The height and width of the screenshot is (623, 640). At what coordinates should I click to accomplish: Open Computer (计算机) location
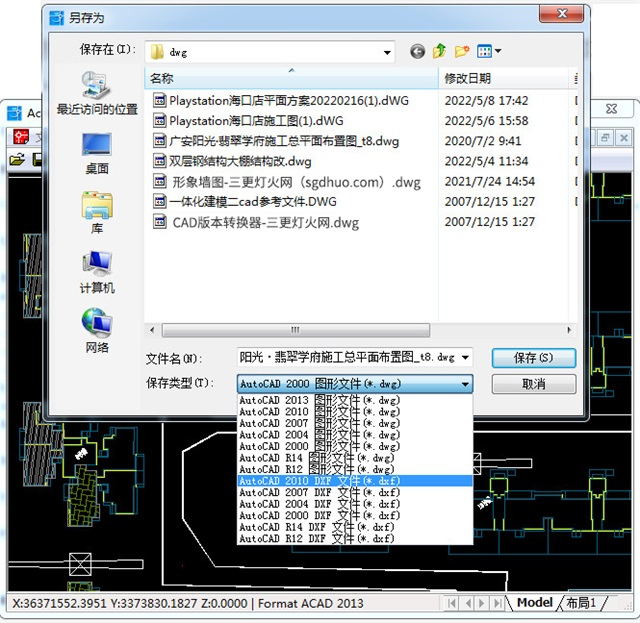[97, 272]
